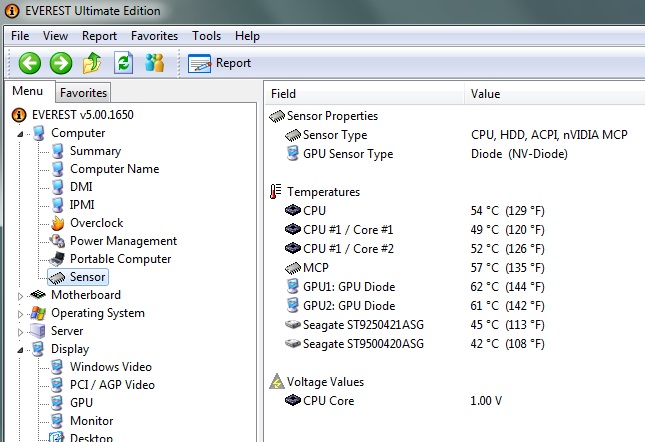Click the thermometer icon beside Temperatures

[x=276, y=192]
